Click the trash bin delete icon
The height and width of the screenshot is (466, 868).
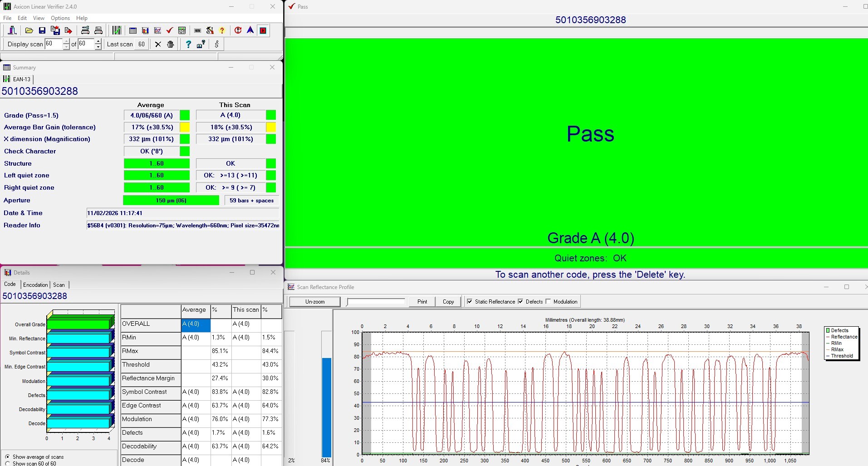coord(171,44)
